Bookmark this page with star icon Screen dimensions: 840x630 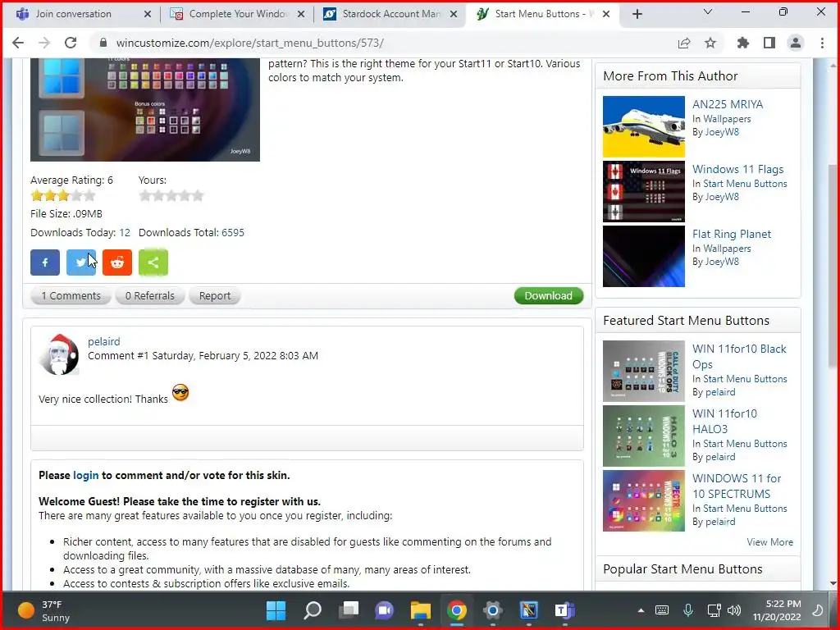[x=710, y=43]
